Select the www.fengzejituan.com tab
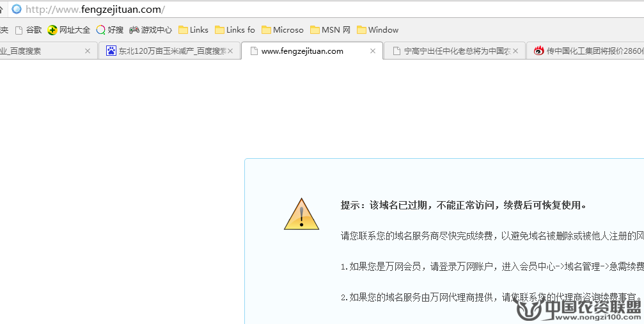644x324 pixels. pos(312,51)
